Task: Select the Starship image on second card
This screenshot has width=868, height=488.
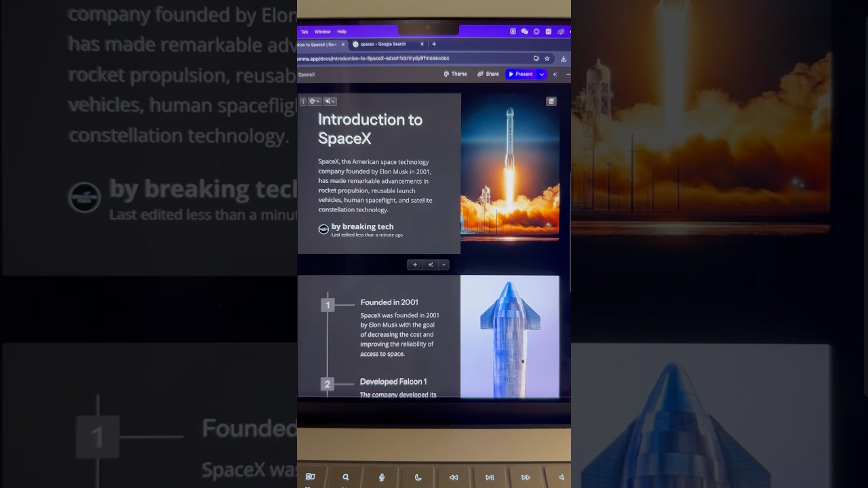Action: tap(510, 336)
